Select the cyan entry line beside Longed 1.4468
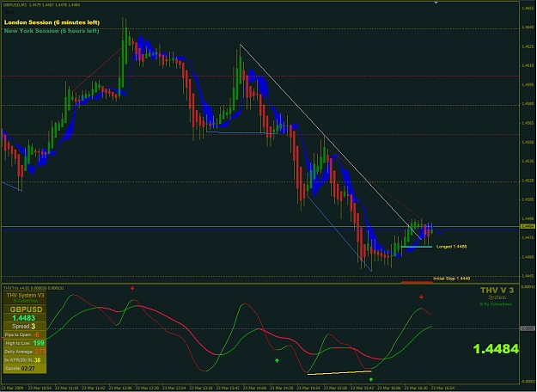Screen dimensions: 537x392 [x=417, y=247]
